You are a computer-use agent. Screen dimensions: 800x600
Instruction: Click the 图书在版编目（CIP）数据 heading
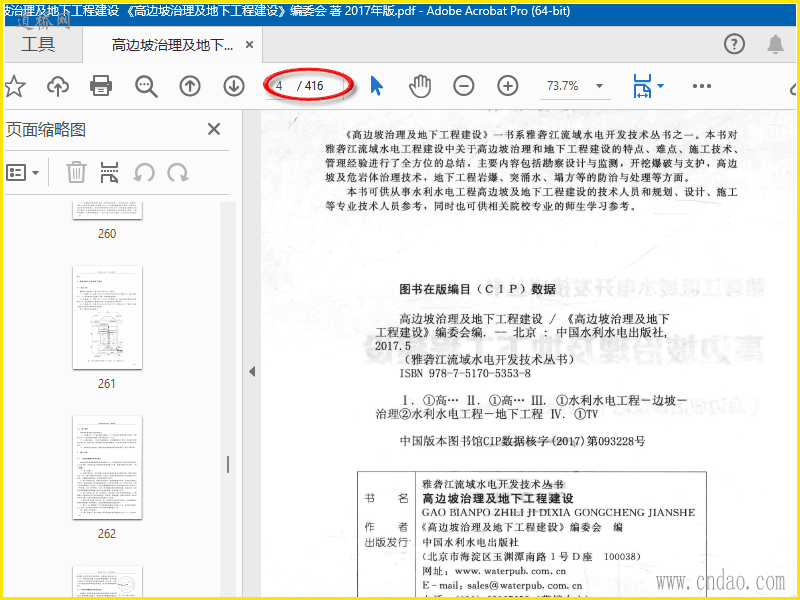tap(478, 289)
